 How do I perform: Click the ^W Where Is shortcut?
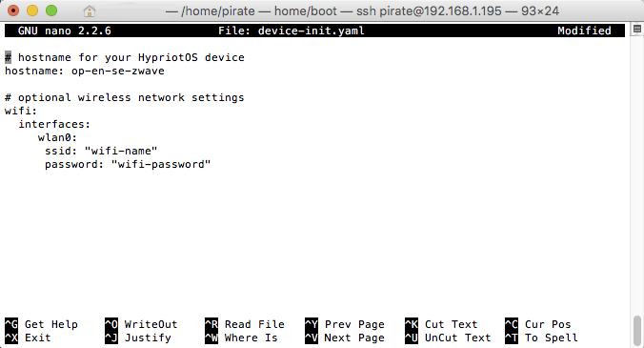pos(241,338)
